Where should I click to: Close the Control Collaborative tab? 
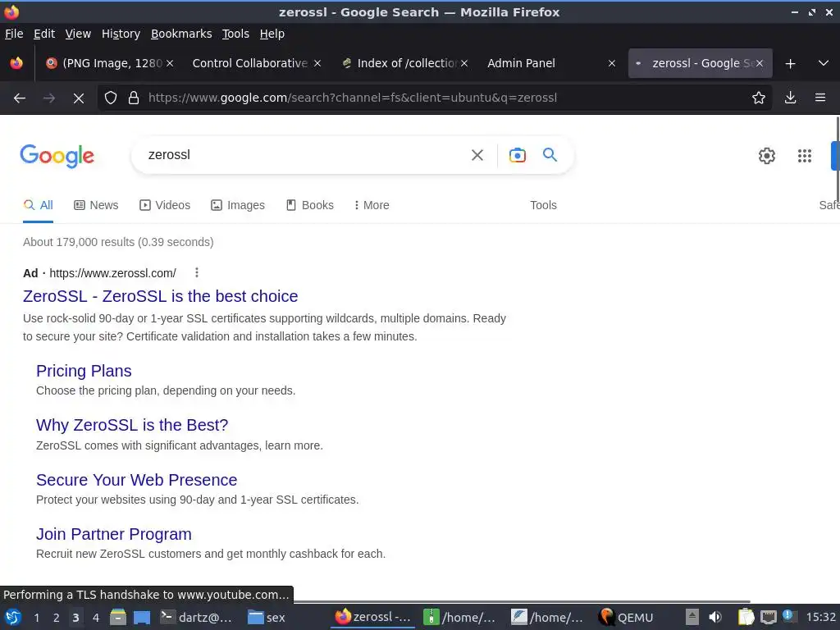pyautogui.click(x=317, y=63)
